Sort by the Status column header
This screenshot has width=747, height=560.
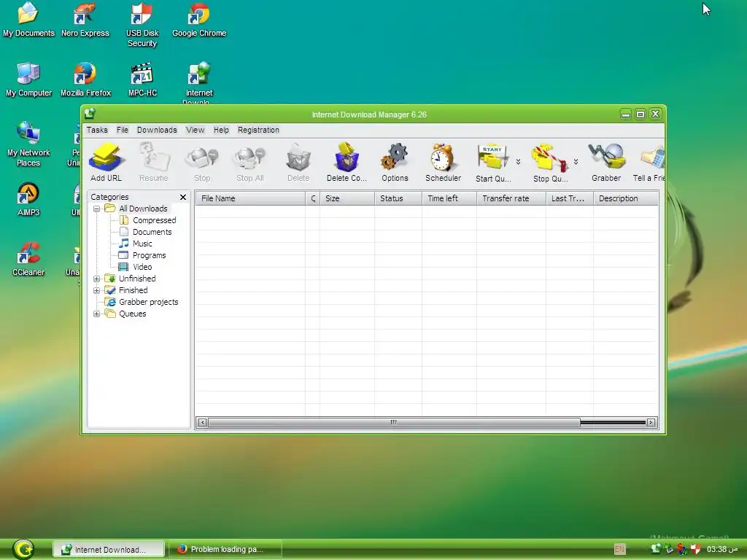tap(398, 198)
